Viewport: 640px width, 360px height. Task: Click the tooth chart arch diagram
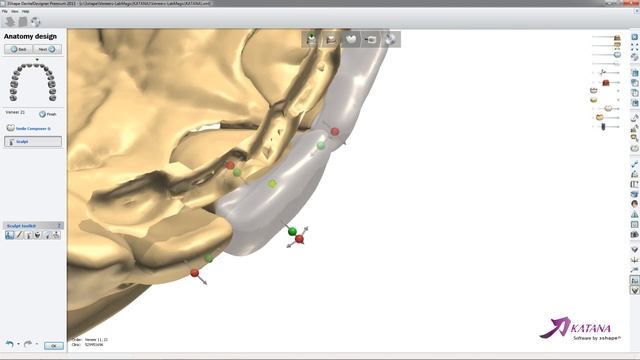(33, 82)
